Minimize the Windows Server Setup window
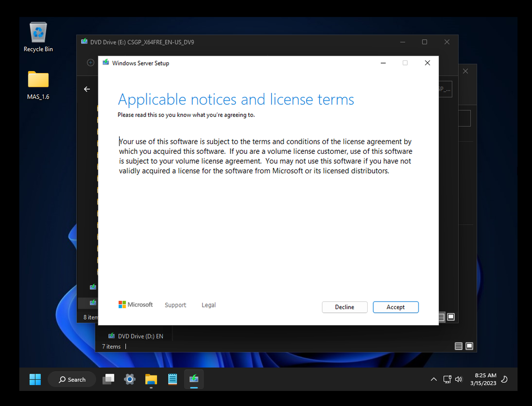The width and height of the screenshot is (532, 406). [x=383, y=63]
